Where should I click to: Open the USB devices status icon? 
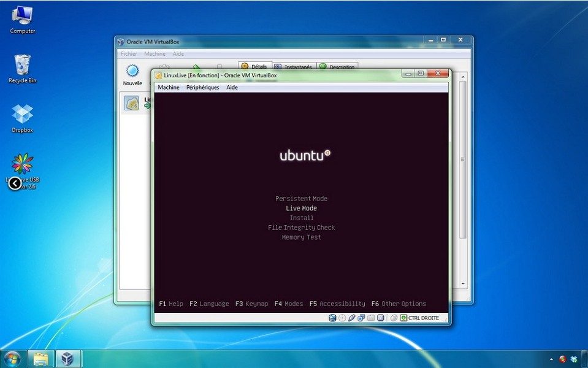pyautogui.click(x=352, y=318)
